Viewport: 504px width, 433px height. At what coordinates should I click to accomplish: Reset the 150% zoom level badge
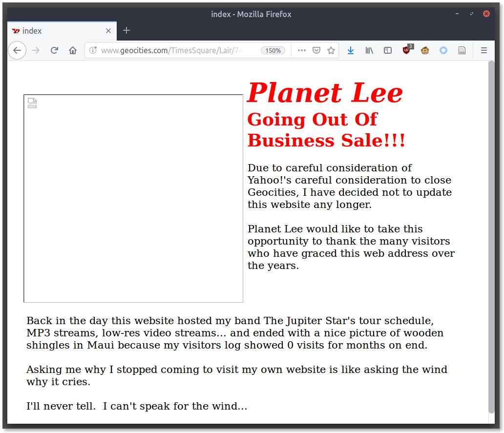273,50
